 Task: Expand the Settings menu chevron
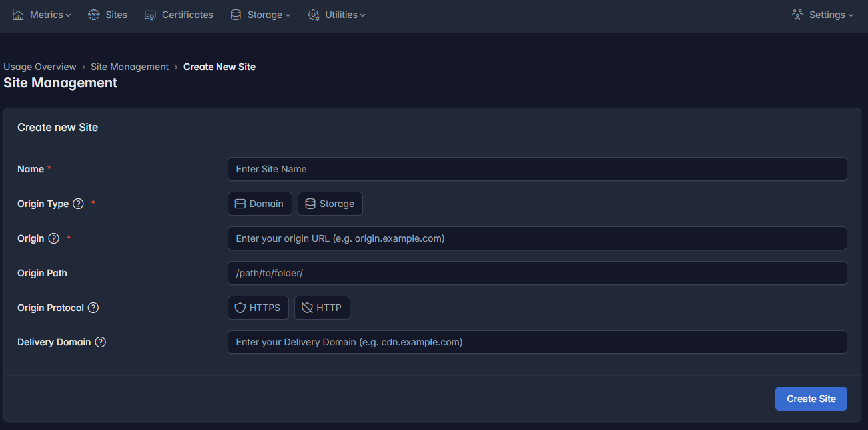coord(851,15)
